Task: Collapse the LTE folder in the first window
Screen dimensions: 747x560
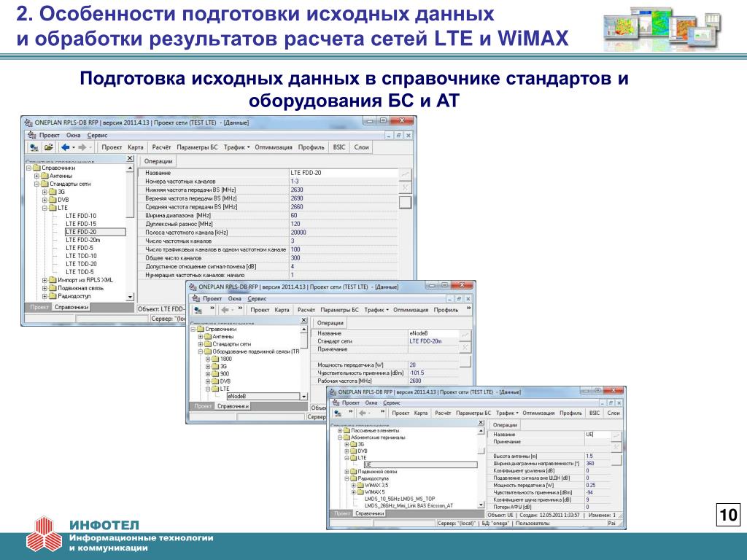Action: [x=44, y=208]
